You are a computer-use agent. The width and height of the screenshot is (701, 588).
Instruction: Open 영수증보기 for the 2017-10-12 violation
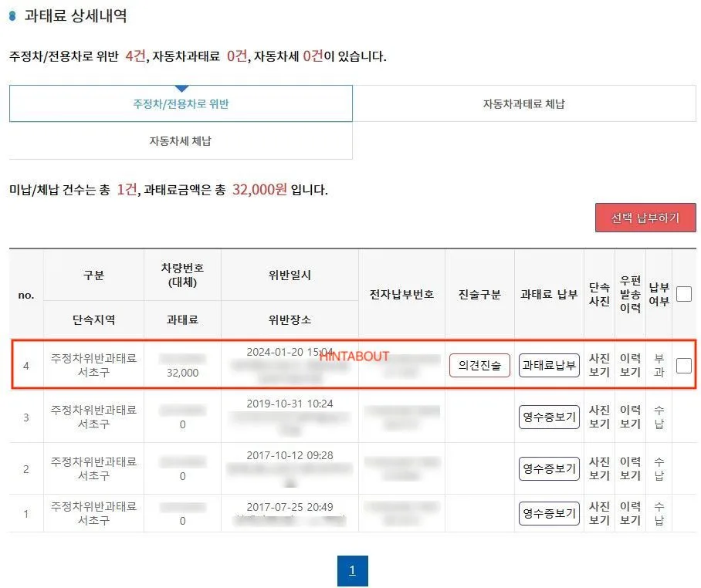click(549, 468)
